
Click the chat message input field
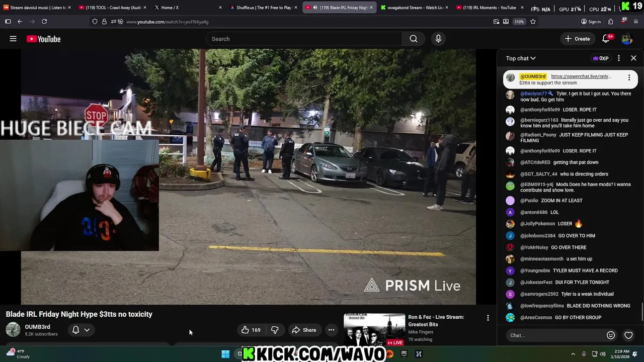[x=553, y=335]
